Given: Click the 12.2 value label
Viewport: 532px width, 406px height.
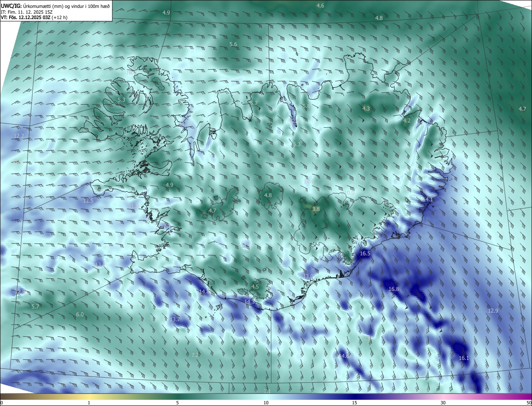Looking at the screenshot, I should tap(19, 136).
